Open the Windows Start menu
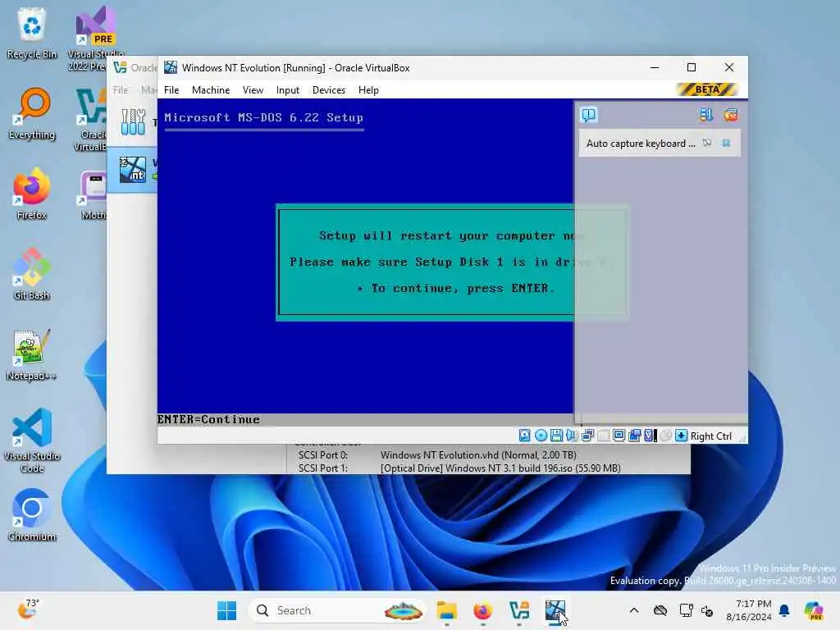840x630 pixels. click(x=227, y=610)
